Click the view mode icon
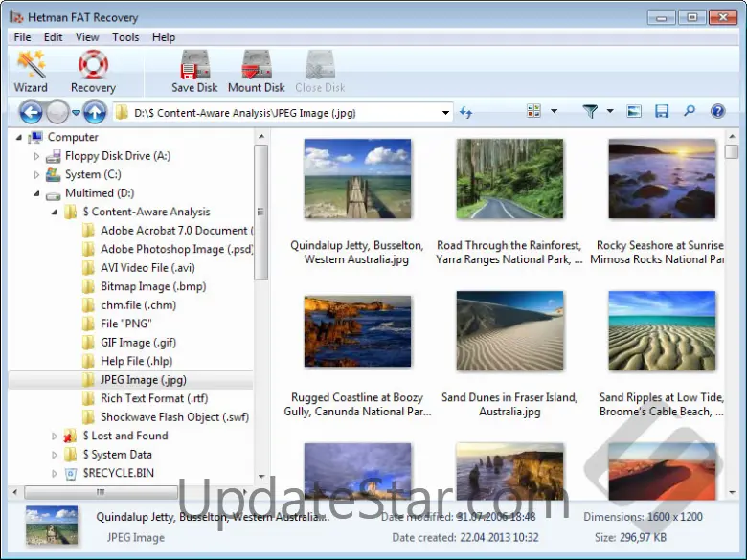The image size is (747, 560). tap(533, 111)
